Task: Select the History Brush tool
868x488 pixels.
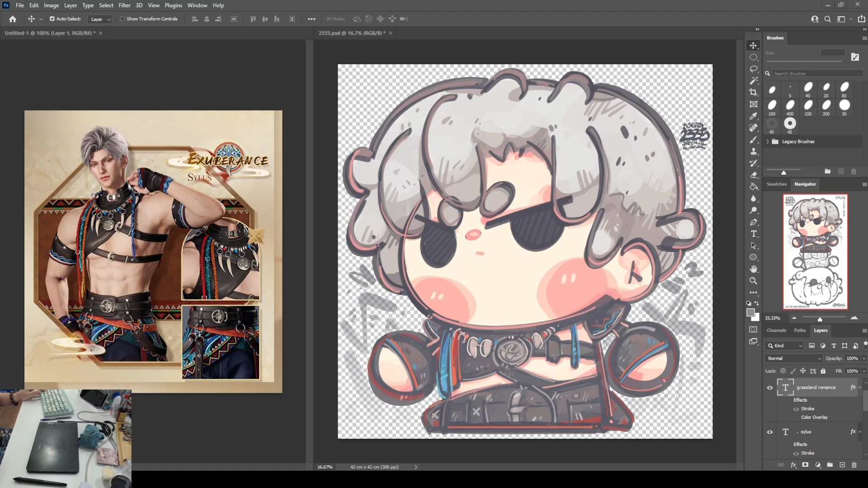Action: tap(753, 163)
